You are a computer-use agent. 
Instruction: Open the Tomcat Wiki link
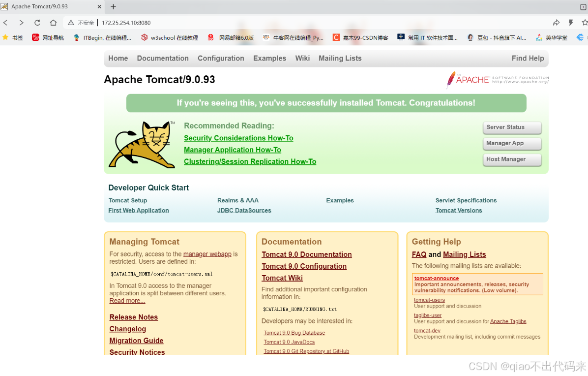tap(282, 278)
